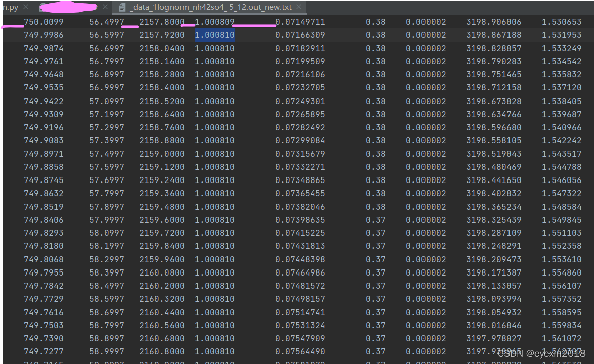
Task: Click the value 3197.978027
Action: click(493, 339)
